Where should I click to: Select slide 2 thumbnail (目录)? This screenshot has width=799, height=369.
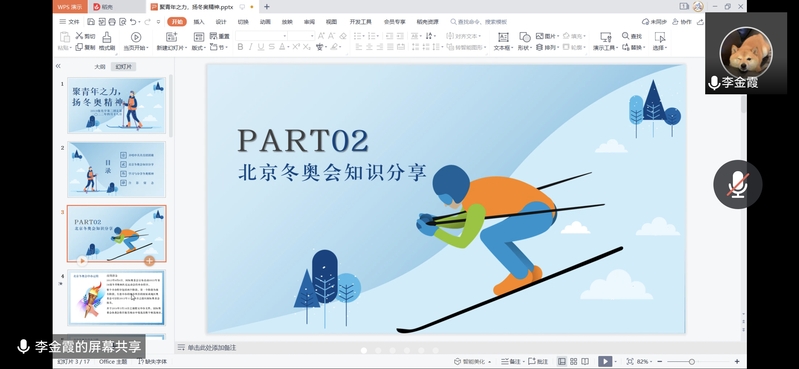117,169
